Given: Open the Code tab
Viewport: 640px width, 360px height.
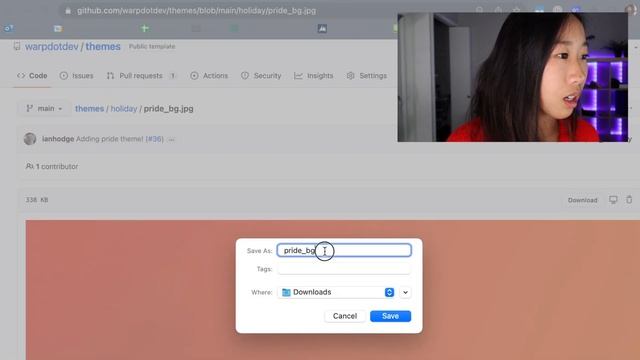Looking at the screenshot, I should pos(32,76).
